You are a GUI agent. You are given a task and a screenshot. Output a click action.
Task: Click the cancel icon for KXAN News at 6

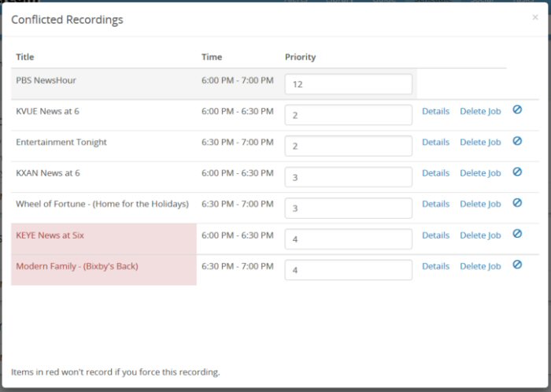(517, 172)
